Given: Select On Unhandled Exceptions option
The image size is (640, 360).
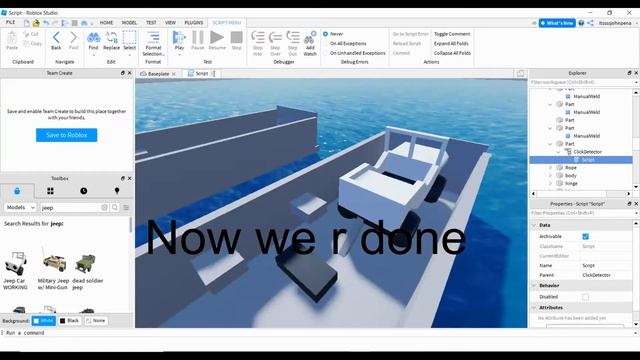Looking at the screenshot, I should coord(325,53).
